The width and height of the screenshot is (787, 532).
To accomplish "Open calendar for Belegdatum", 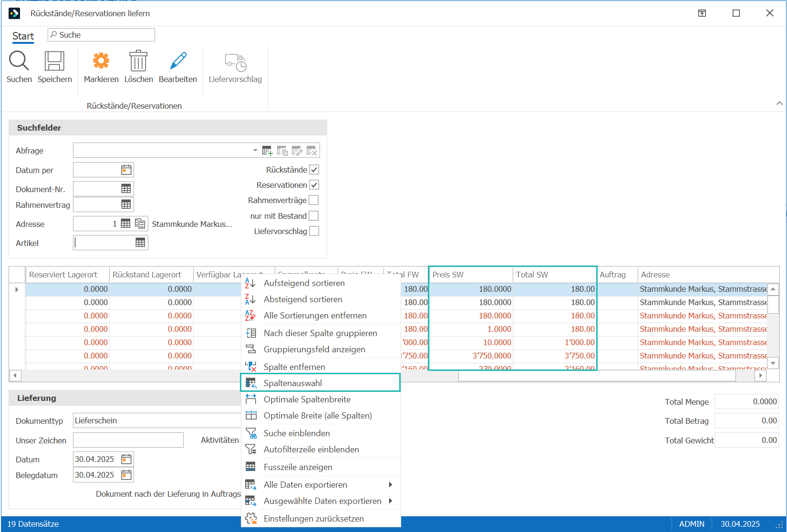I will [126, 475].
